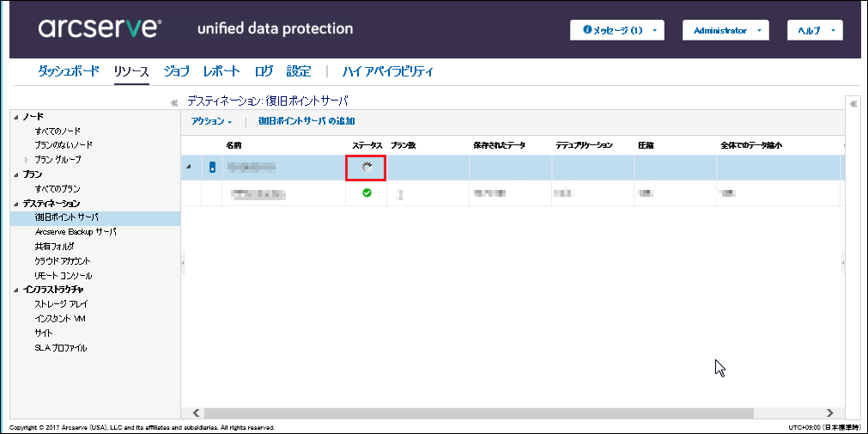Expand the right side panel
The height and width of the screenshot is (434, 868).
click(853, 104)
